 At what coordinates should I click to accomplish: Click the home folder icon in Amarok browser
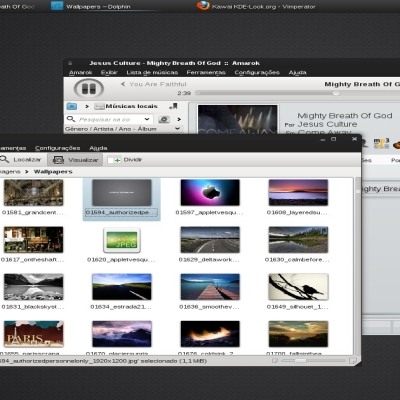[x=72, y=106]
